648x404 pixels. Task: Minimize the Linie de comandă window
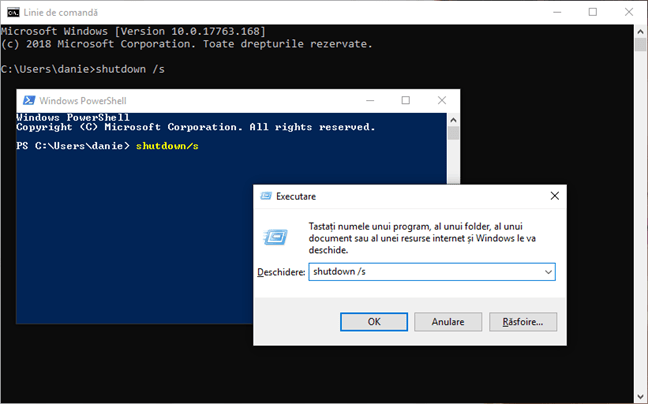[x=557, y=12]
